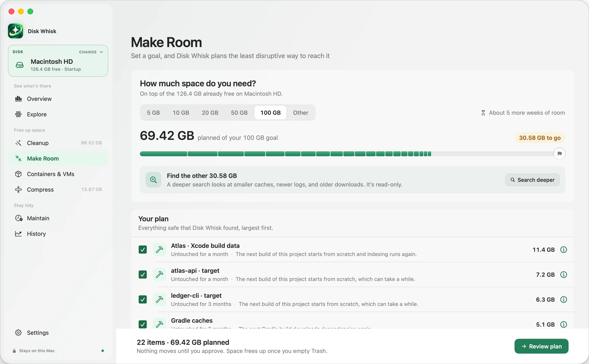This screenshot has height=364, width=589.
Task: Show info for atlas-api target
Action: [564, 275]
